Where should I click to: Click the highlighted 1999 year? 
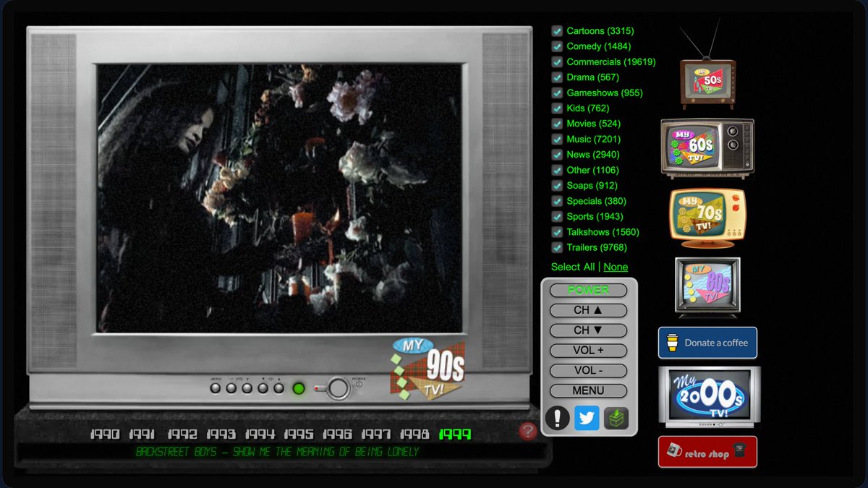(455, 435)
